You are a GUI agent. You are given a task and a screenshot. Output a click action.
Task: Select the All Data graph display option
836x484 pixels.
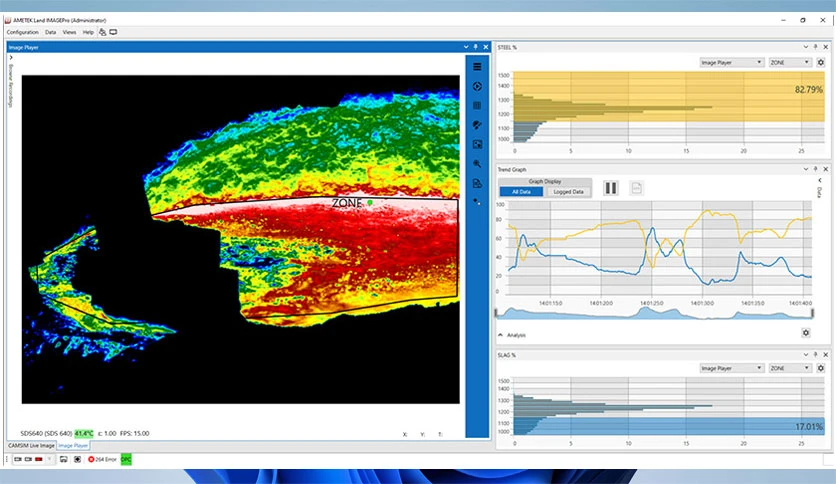[x=521, y=191]
